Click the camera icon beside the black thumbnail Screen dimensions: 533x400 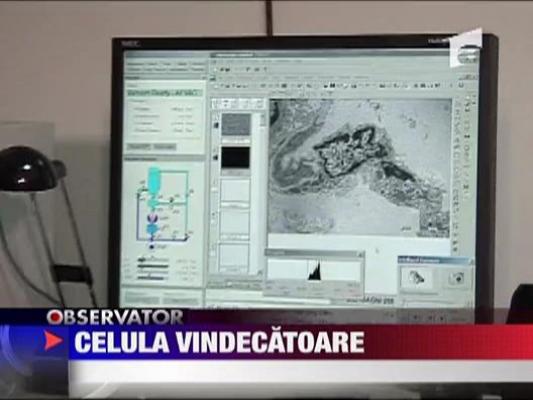[216, 157]
